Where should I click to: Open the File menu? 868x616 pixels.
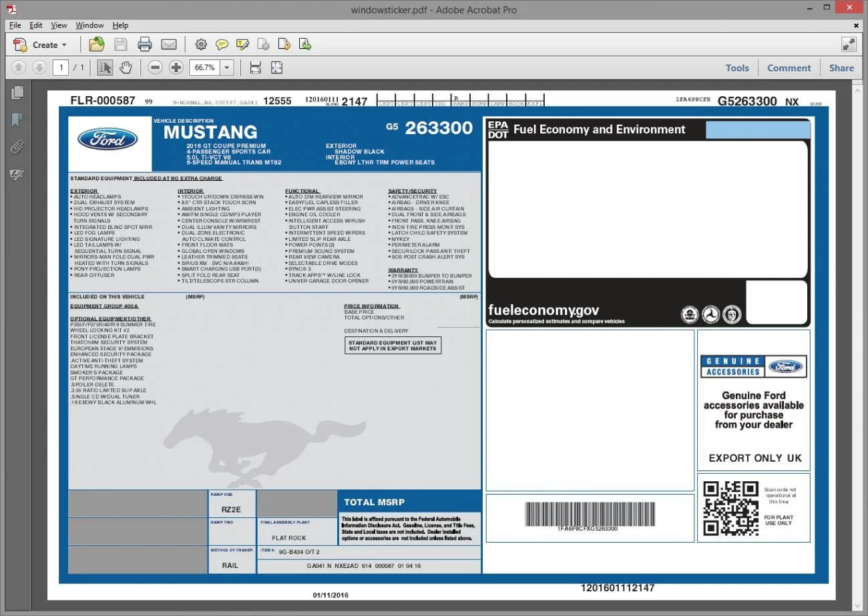coord(15,25)
